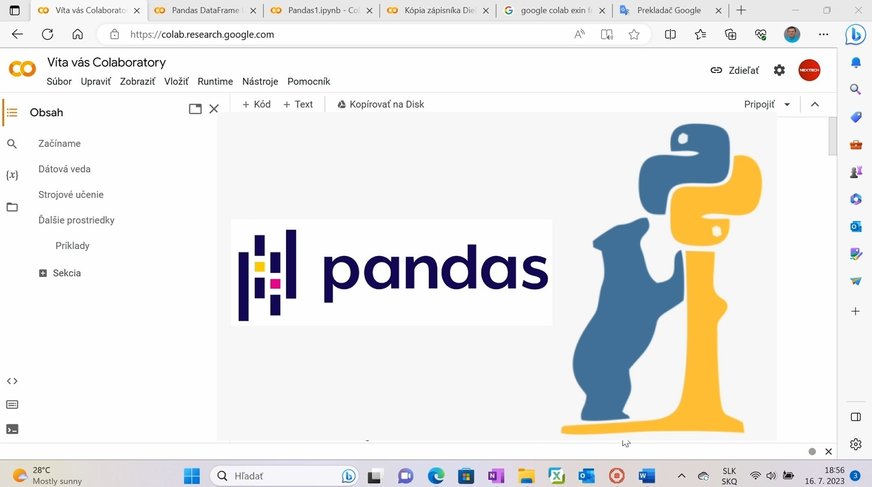The width and height of the screenshot is (872, 487).
Task: Click the Zdieľať share button
Action: pos(735,70)
